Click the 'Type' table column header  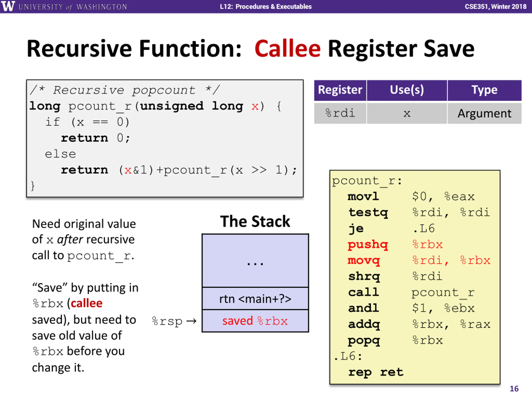484,90
